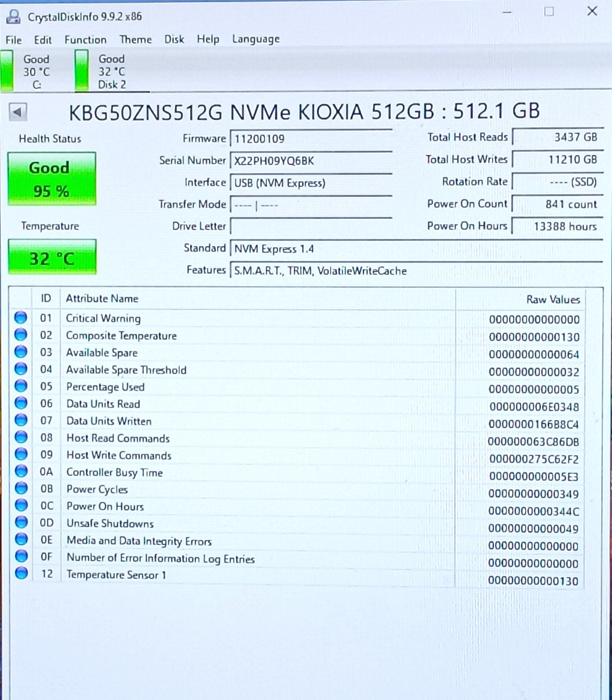Open the Help menu
The width and height of the screenshot is (612, 700).
(208, 39)
